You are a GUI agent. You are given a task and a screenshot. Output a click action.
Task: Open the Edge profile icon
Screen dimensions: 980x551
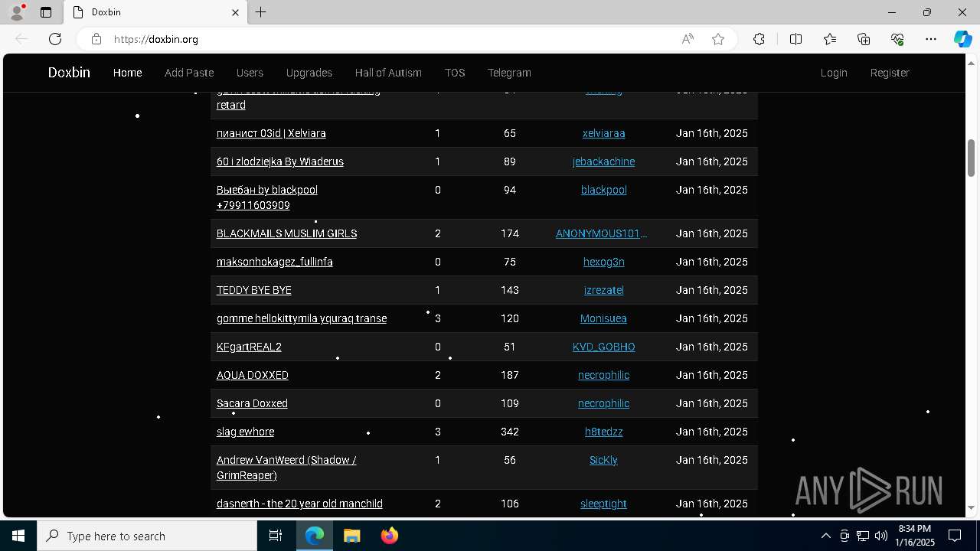pyautogui.click(x=16, y=12)
